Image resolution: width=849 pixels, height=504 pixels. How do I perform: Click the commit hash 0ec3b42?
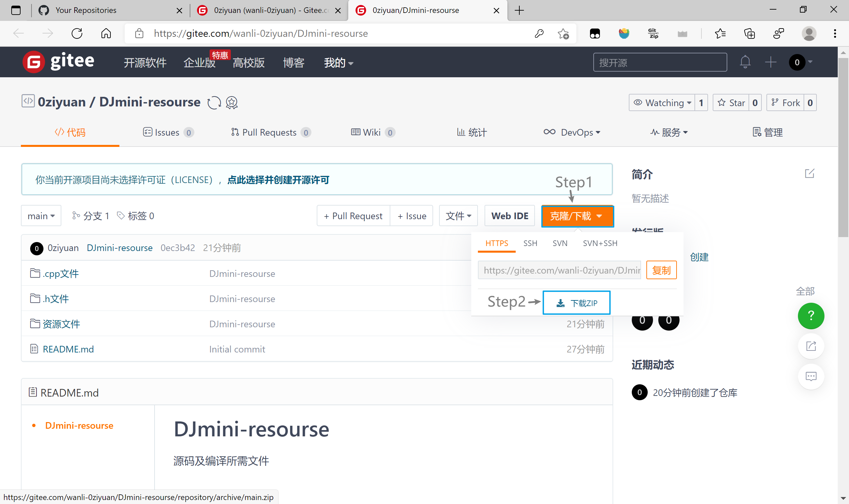178,248
